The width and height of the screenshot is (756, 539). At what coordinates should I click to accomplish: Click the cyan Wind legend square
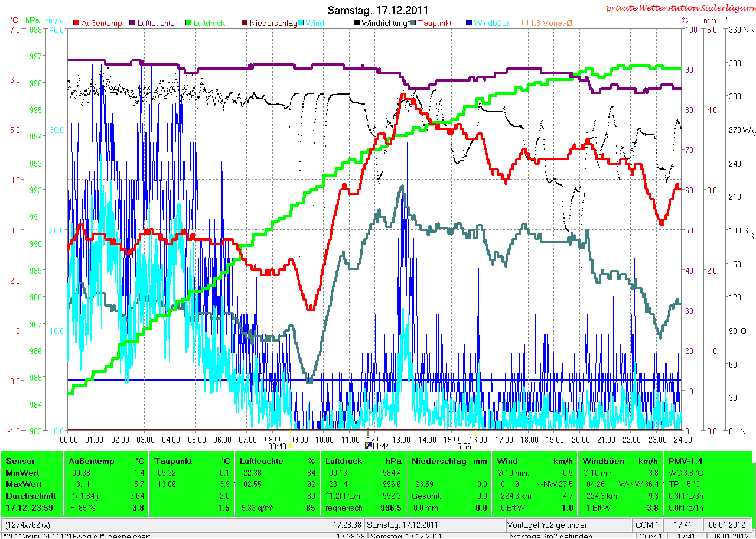301,23
